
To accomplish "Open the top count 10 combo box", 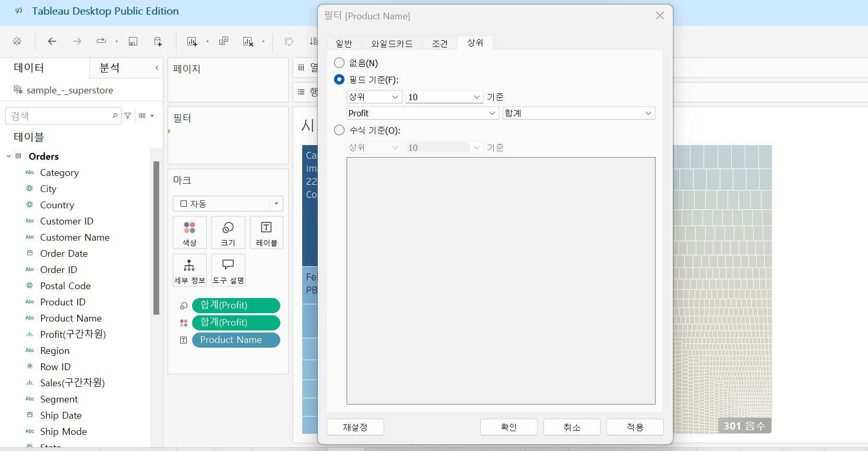I will (445, 97).
